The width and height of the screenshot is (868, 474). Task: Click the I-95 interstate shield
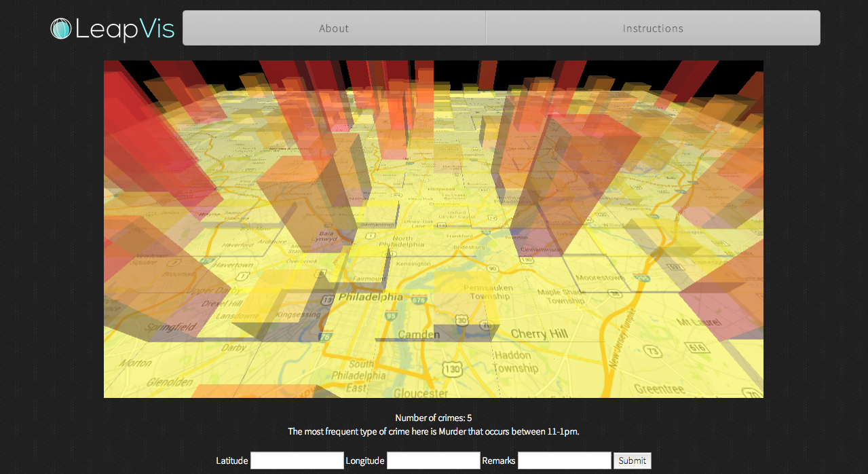(x=391, y=316)
